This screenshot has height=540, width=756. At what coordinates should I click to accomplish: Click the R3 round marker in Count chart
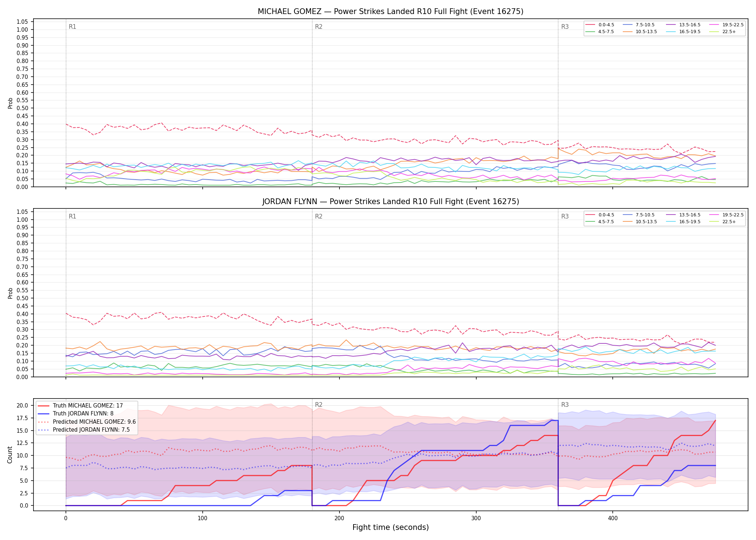565,405
